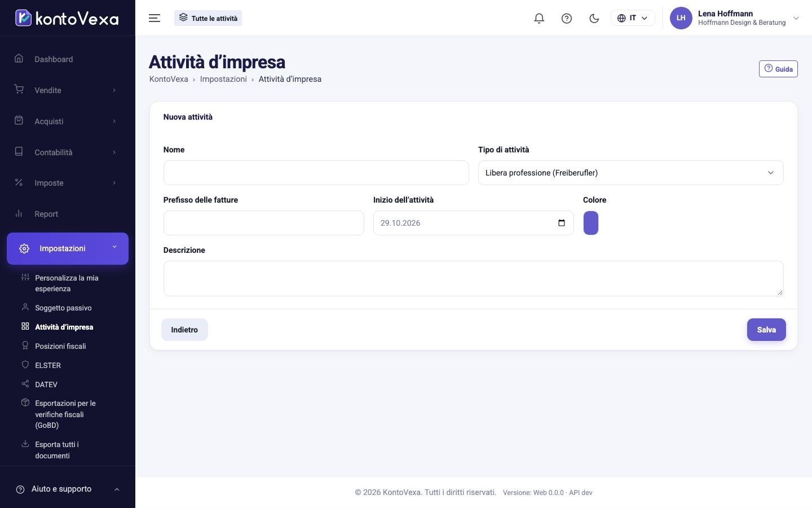The image size is (812, 508).
Task: Open the help question-mark icon in top bar
Action: coord(567,18)
